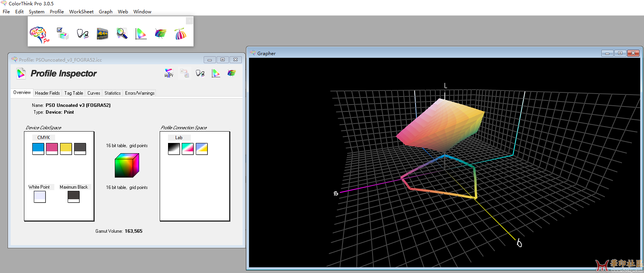The height and width of the screenshot is (273, 644).
Task: Click the Maximum Black swatch
Action: tap(74, 197)
